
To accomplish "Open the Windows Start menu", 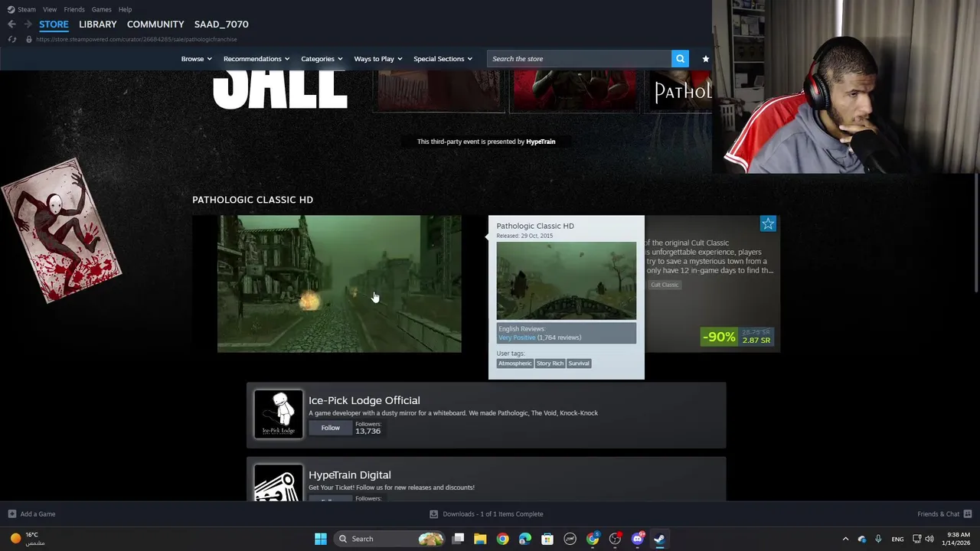I will 321,539.
